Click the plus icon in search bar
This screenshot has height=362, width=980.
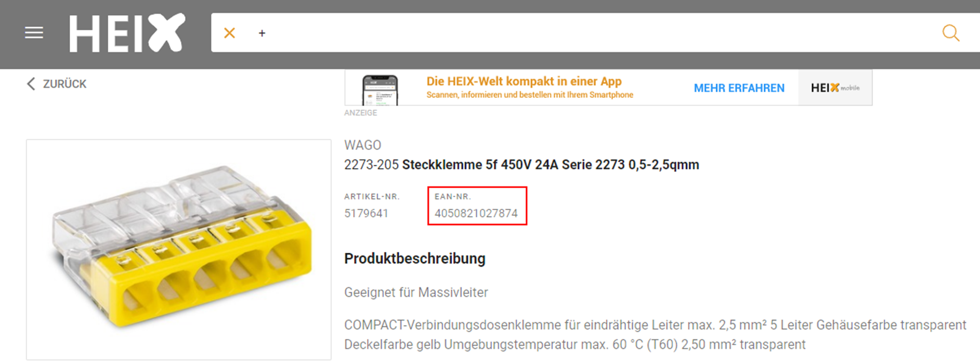(262, 33)
